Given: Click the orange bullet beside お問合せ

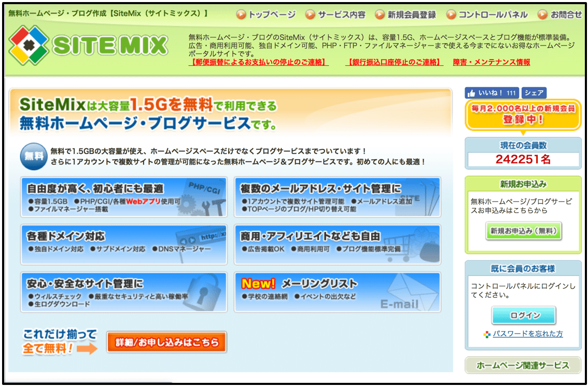Looking at the screenshot, I should 542,15.
